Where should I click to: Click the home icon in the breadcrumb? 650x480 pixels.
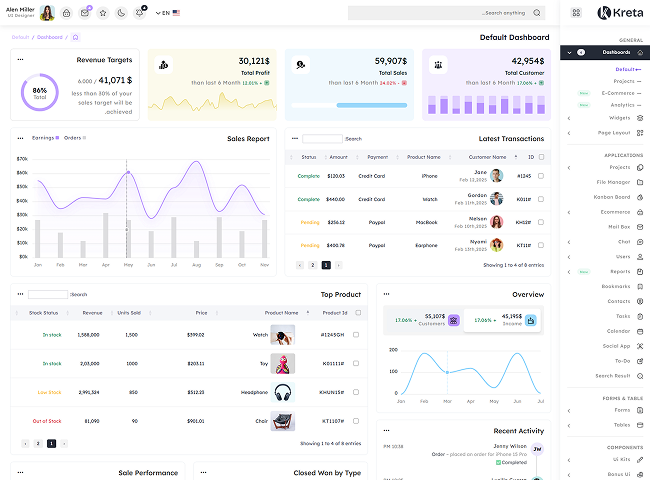(76, 37)
